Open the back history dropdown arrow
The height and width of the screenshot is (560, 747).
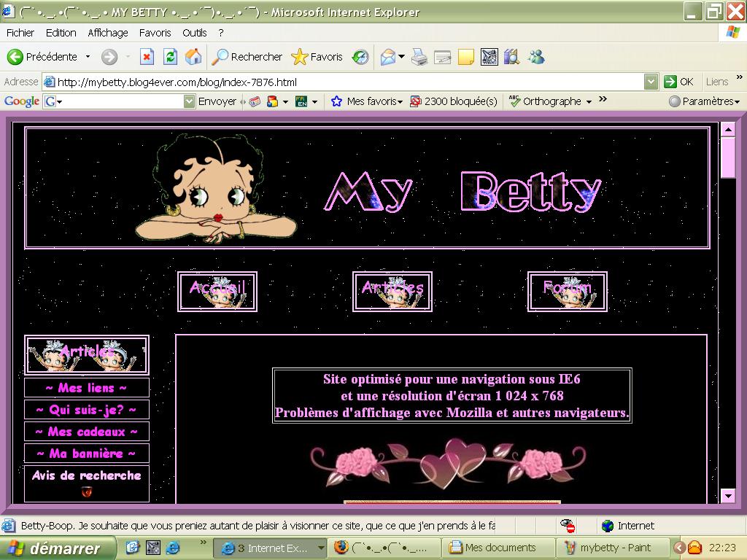88,57
